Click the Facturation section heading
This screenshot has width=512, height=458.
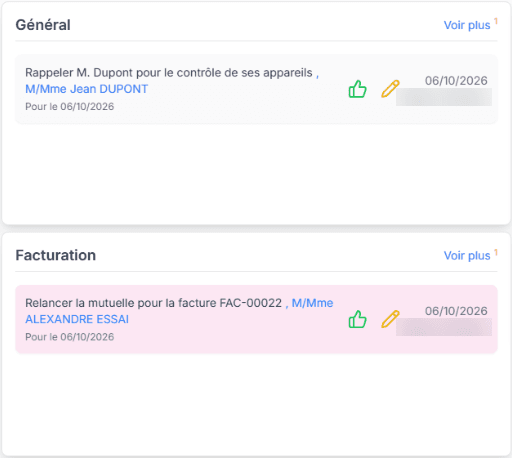point(56,255)
